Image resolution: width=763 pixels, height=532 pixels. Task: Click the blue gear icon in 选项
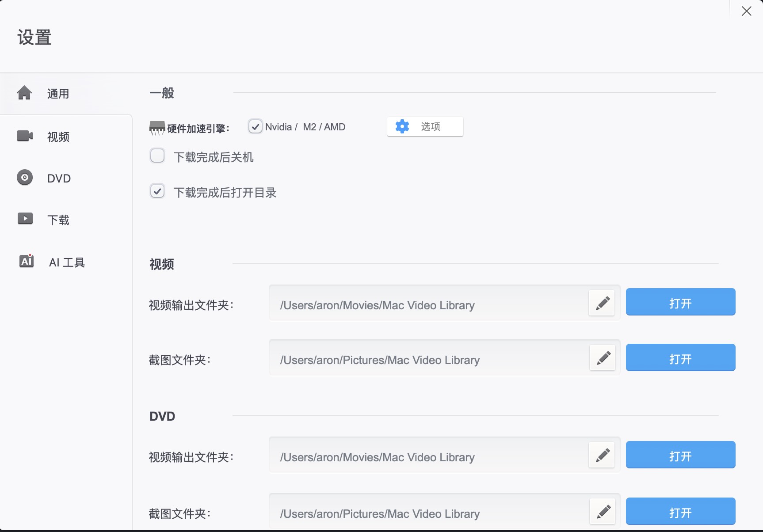click(402, 126)
